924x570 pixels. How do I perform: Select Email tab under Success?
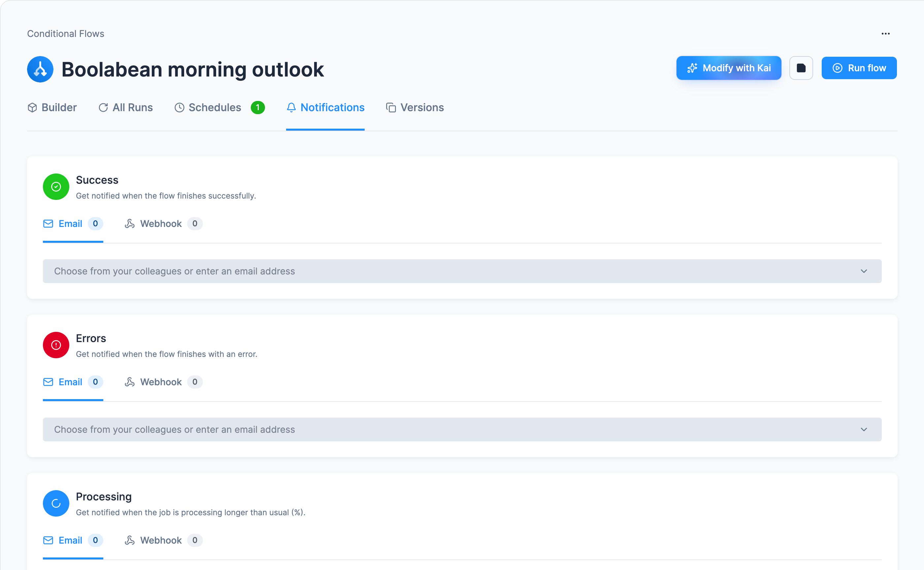tap(73, 224)
